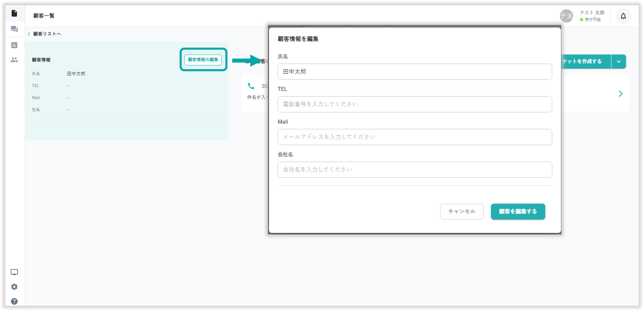This screenshot has width=644, height=311.
Task: Focus the 氏名 field containing 田中太郎
Action: click(x=415, y=72)
